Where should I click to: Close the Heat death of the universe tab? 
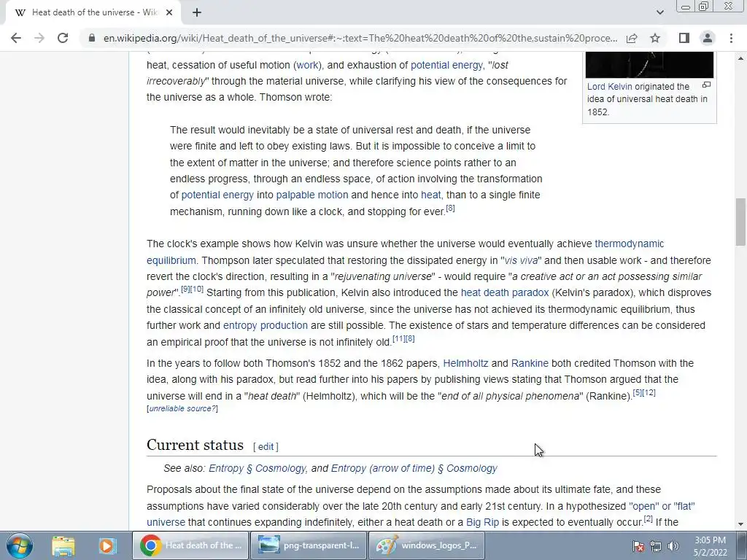(169, 13)
